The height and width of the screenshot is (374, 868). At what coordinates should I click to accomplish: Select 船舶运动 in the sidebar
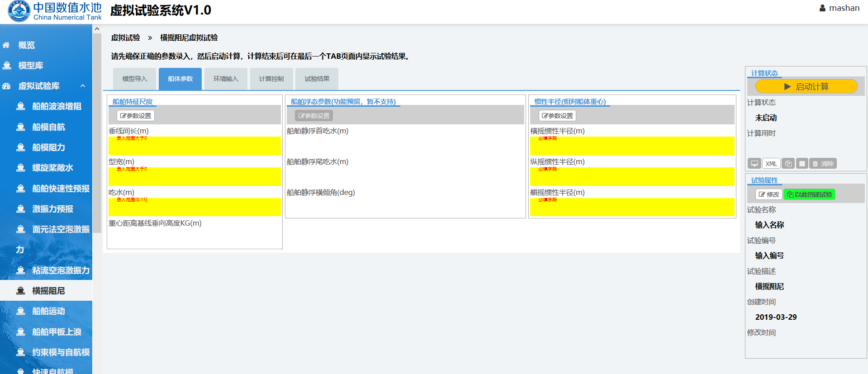click(48, 311)
